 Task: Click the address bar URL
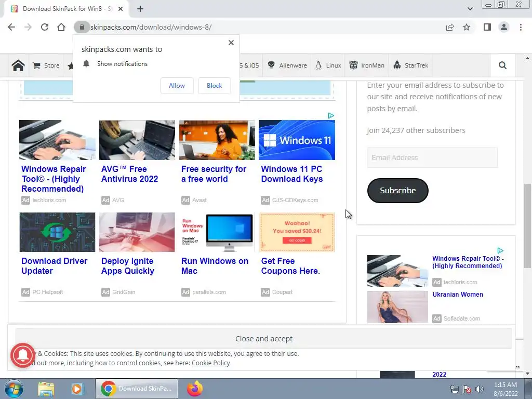click(x=151, y=27)
